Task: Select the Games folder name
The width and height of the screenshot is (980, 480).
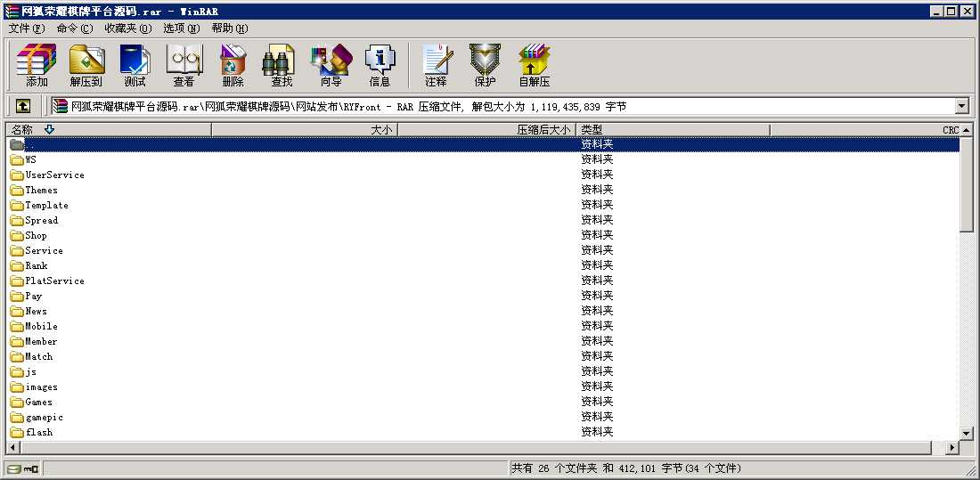Action: coord(38,402)
